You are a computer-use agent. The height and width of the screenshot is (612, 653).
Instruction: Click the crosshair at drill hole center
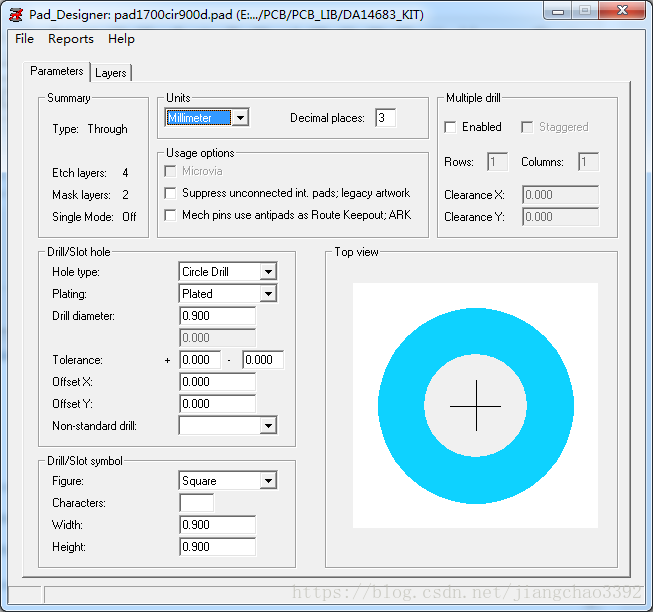pyautogui.click(x=475, y=406)
